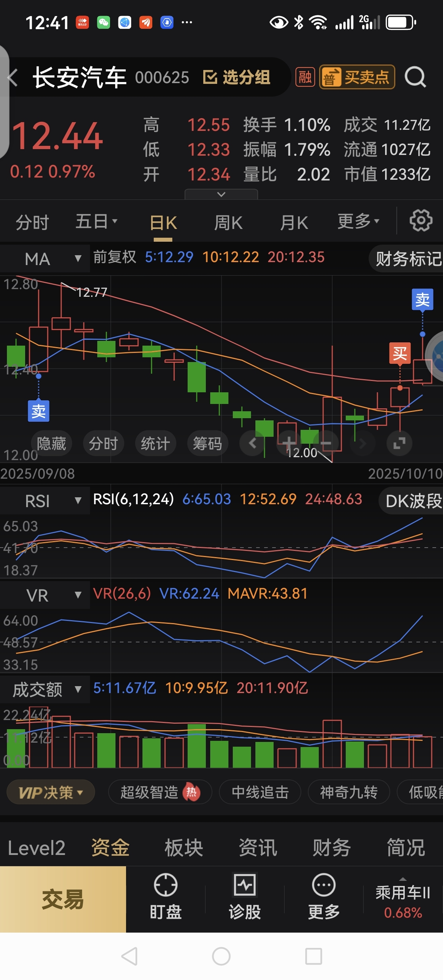Expand chart to fullscreen

point(399,443)
